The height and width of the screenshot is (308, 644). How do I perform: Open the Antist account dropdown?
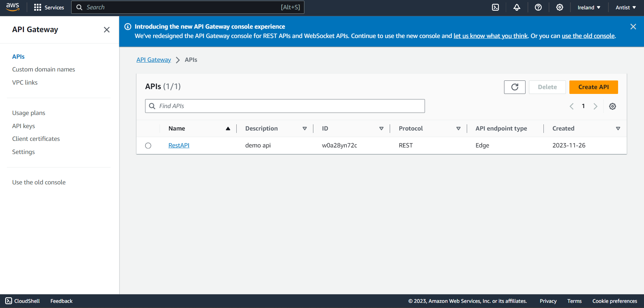pos(626,7)
